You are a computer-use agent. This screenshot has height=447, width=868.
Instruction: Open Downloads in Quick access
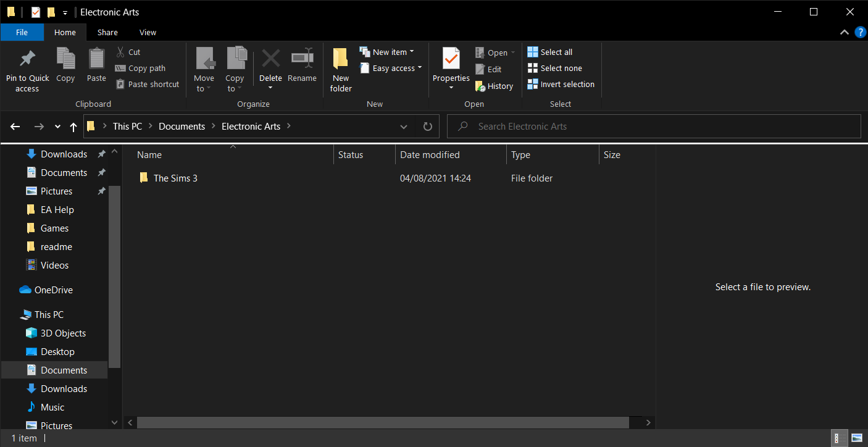point(64,154)
